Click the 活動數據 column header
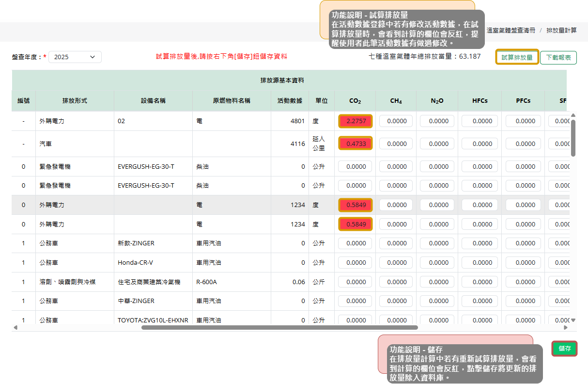Screen dimensions: 588x384 tap(290, 101)
